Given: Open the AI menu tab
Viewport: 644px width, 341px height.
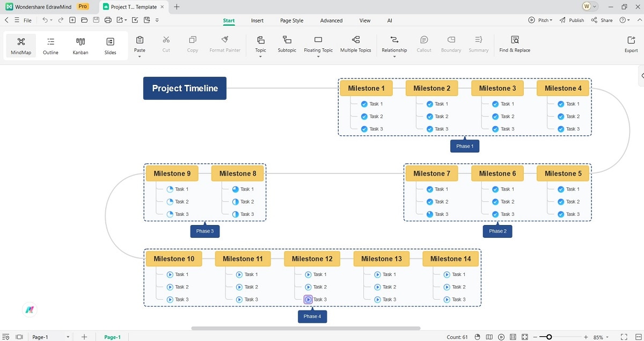Looking at the screenshot, I should point(390,20).
